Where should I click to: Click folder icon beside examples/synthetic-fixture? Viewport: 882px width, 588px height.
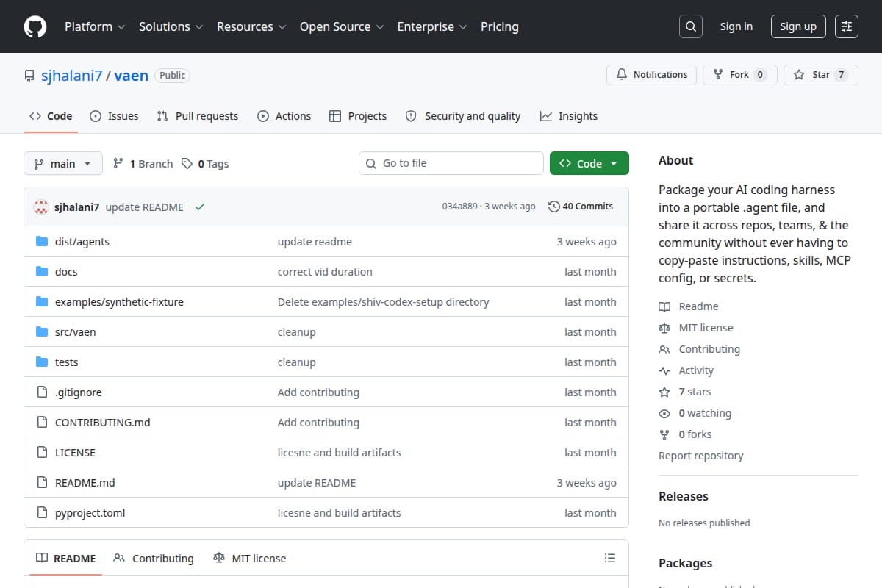[x=42, y=301]
